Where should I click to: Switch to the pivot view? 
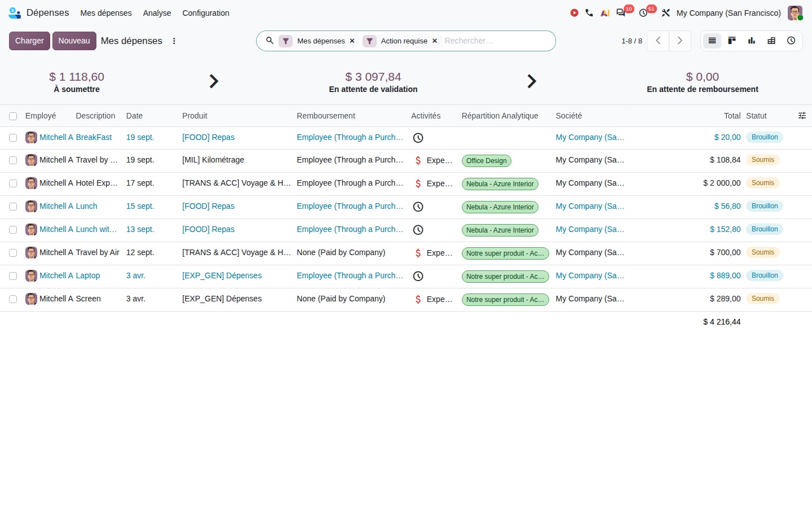(771, 41)
